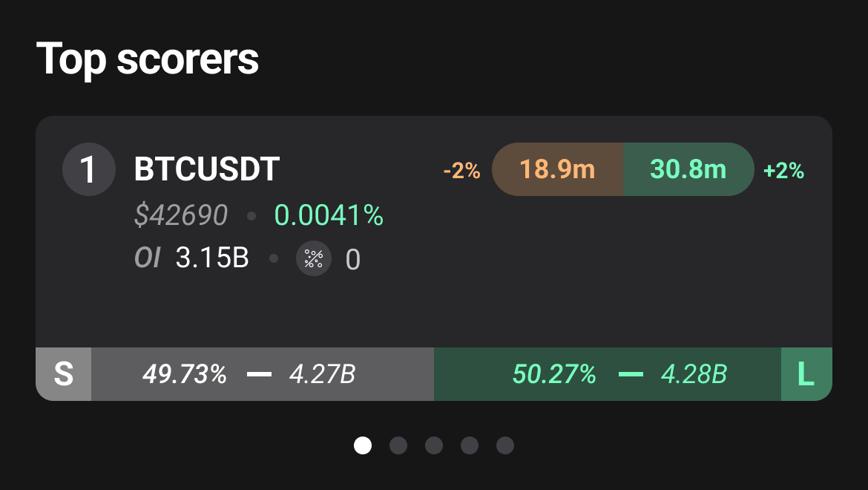Viewport: 868px width, 490px height.
Task: Open the BTCUSDT pair title
Action: coord(206,169)
